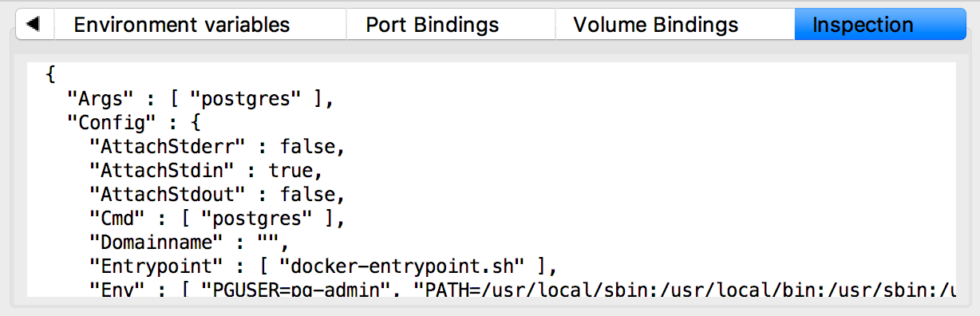Click the left arrow tab scroller
Viewport: 980px width, 316px height.
[34, 25]
